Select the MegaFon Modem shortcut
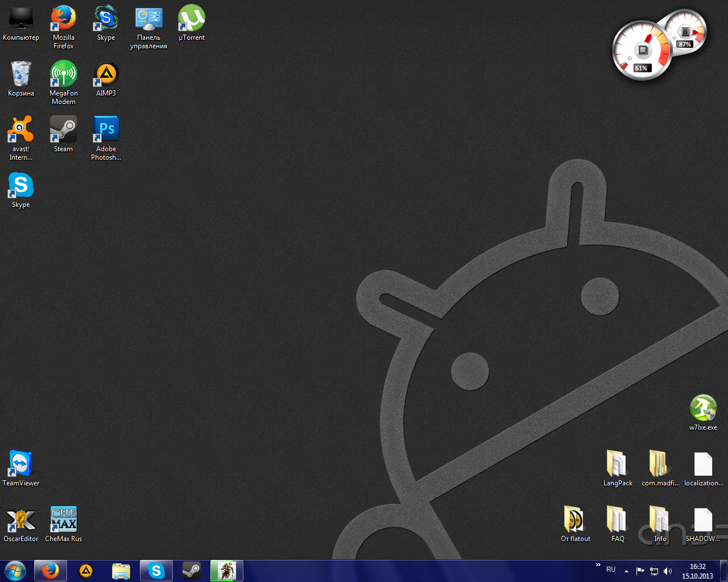The width and height of the screenshot is (728, 582). coord(64,83)
